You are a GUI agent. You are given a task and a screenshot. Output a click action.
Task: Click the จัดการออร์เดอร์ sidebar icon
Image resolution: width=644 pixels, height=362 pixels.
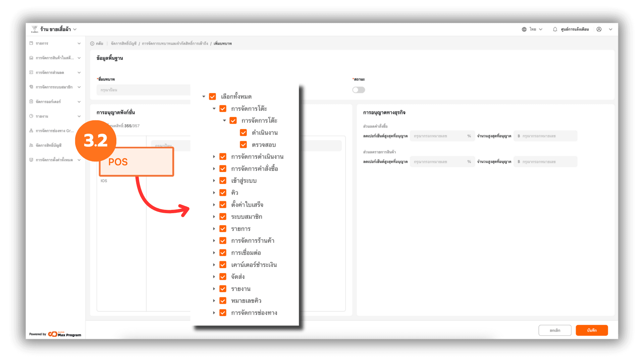coord(31,102)
